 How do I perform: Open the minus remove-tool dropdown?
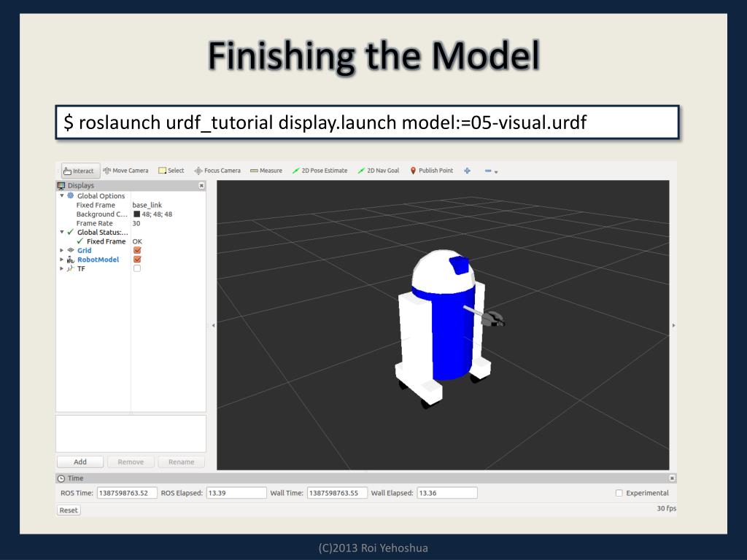tap(491, 171)
